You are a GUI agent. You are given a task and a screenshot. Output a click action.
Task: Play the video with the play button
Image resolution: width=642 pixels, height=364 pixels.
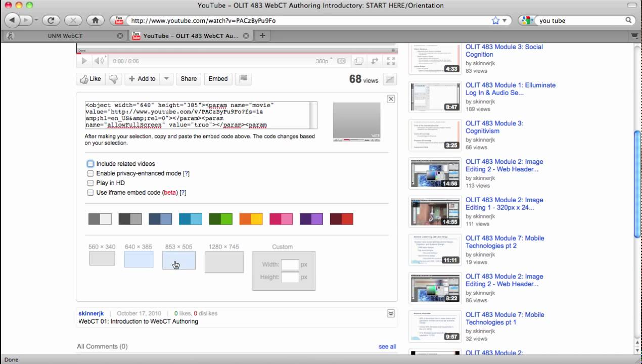(84, 61)
